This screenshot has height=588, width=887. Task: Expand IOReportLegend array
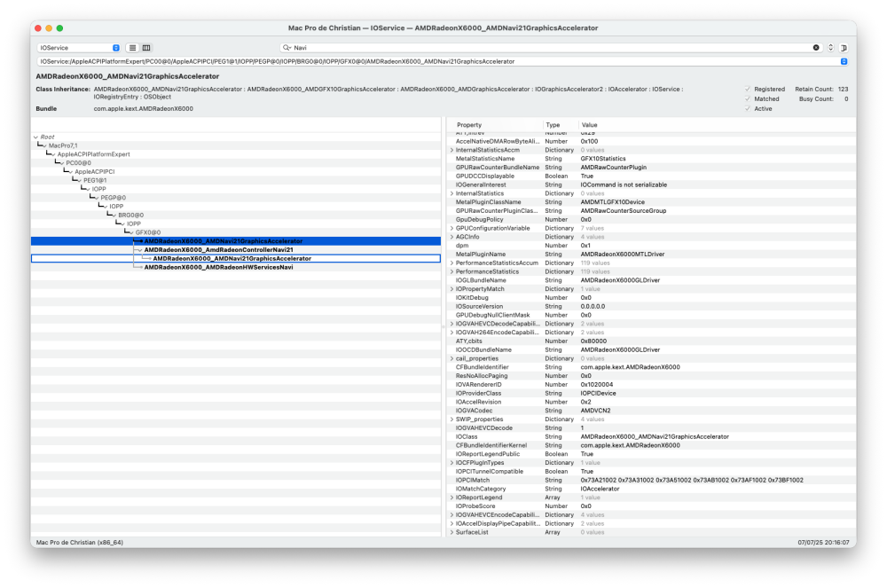pyautogui.click(x=451, y=498)
